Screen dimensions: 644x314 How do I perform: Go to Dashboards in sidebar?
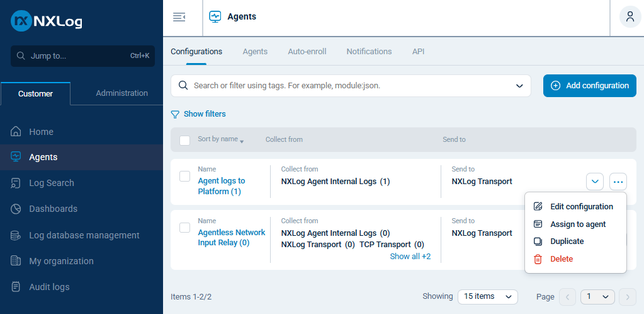53,209
